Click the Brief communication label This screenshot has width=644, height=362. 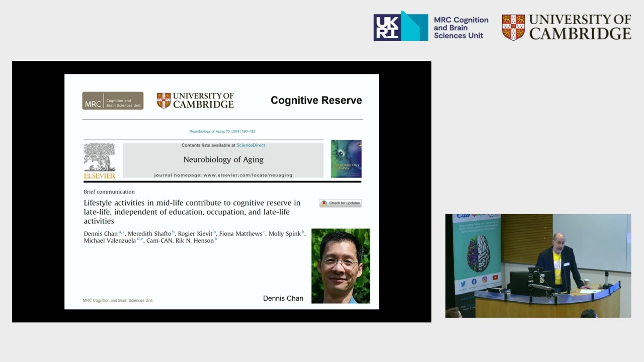point(109,192)
